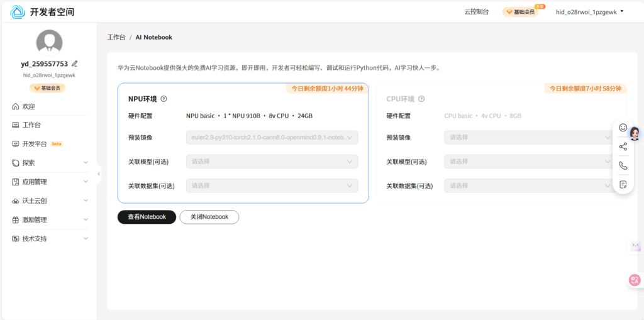
Task: Click the 基础会员 badge under the avatar
Action: [47, 88]
